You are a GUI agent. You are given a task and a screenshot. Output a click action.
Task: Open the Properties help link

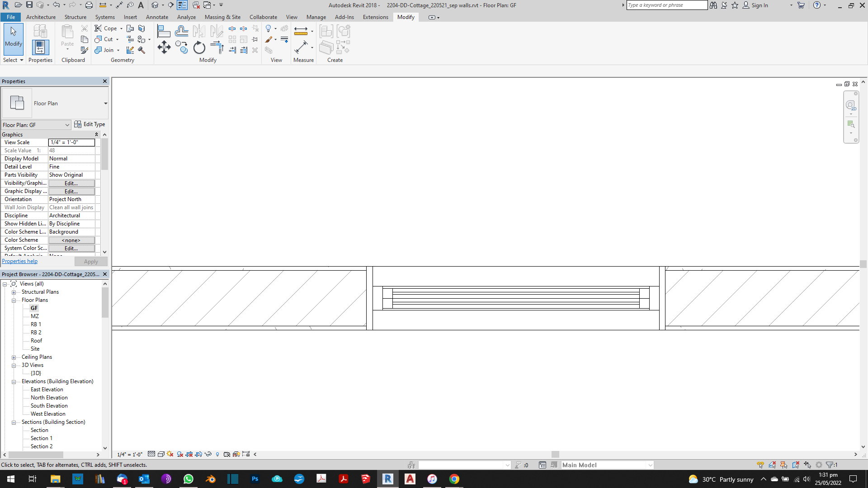(19, 261)
